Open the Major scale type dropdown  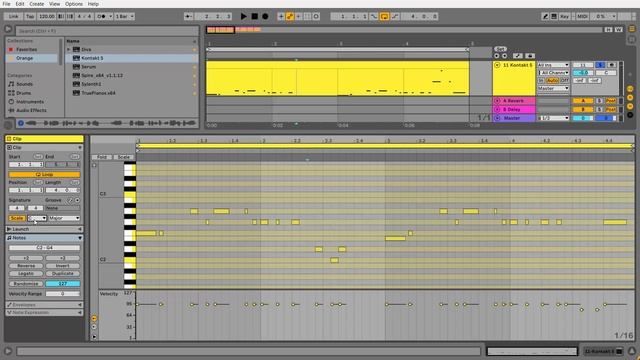tap(64, 218)
